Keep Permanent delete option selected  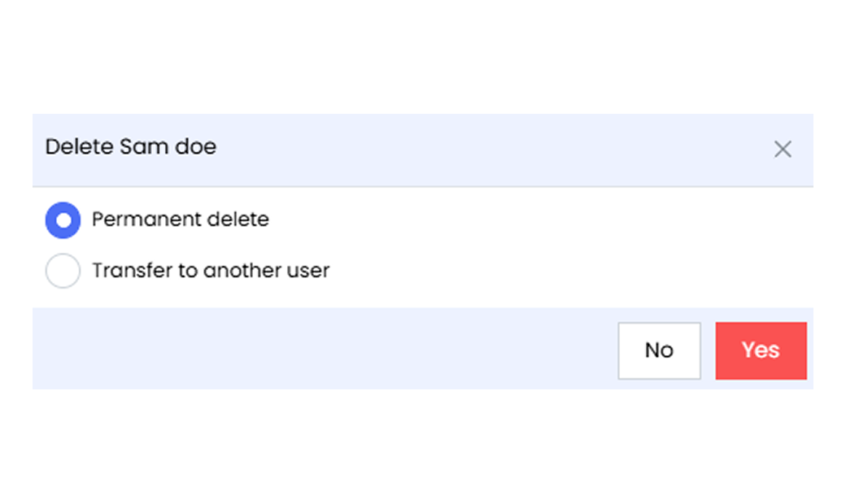coord(63,220)
